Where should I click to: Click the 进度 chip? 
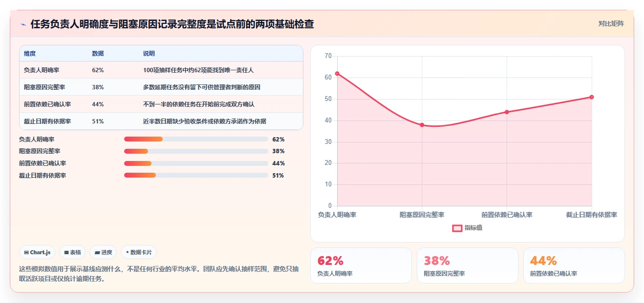coord(103,252)
